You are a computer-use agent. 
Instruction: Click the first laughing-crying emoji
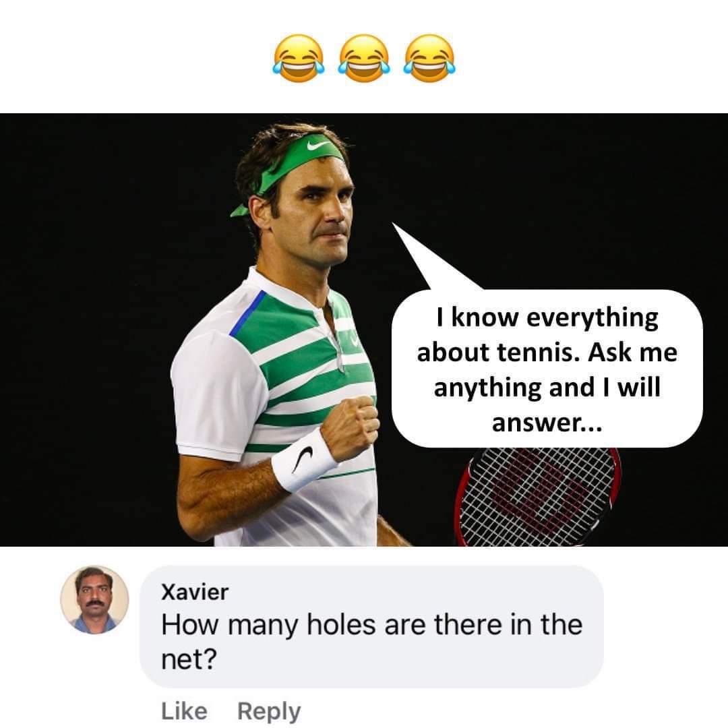[298, 58]
